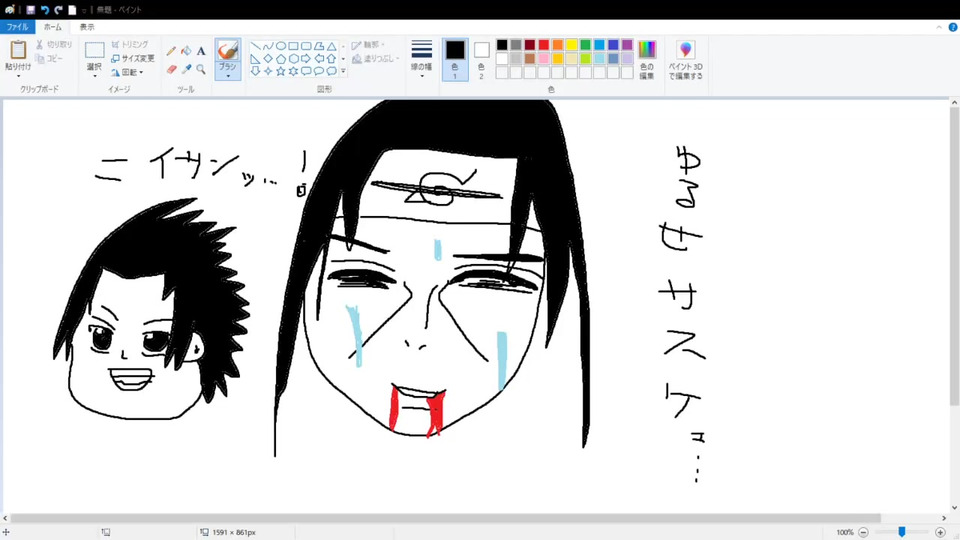This screenshot has width=960, height=540.
Task: Expand the shapes gallery more arrow
Action: pyautogui.click(x=343, y=71)
